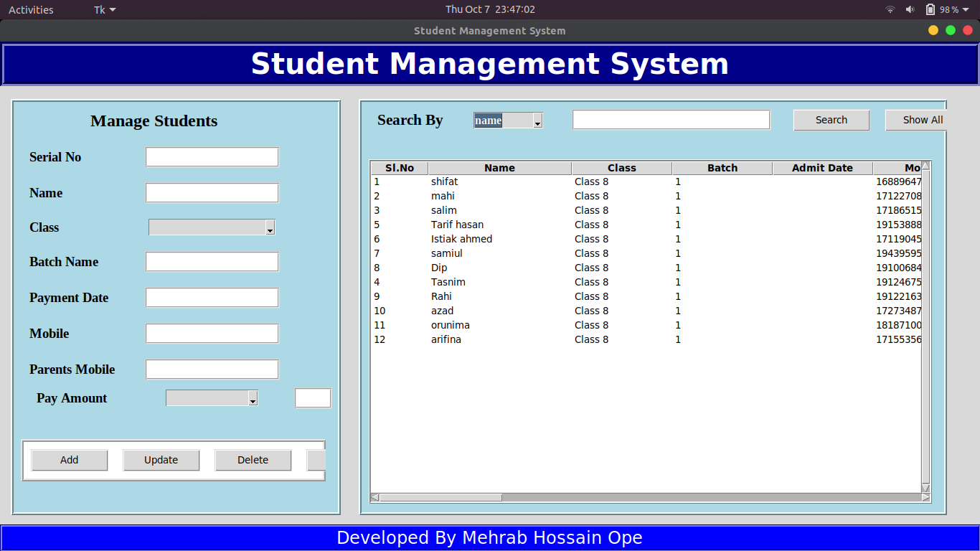Open the Activities overview

[30, 9]
